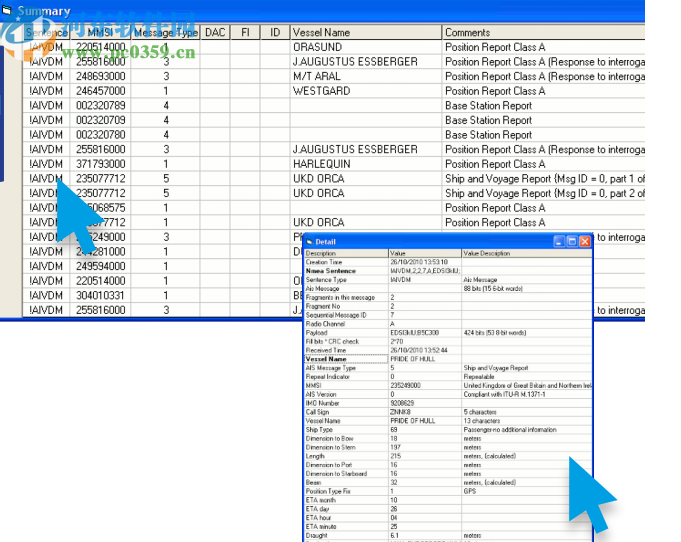Image resolution: width=681 pixels, height=542 pixels.
Task: Select the bold Nmea Sentence row
Action: pos(448,271)
